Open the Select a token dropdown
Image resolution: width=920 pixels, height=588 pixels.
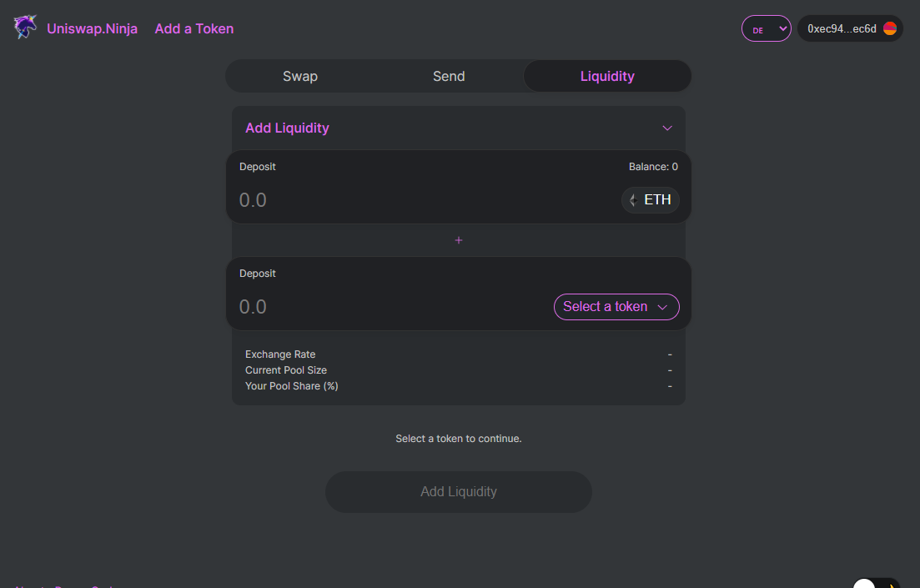click(616, 307)
